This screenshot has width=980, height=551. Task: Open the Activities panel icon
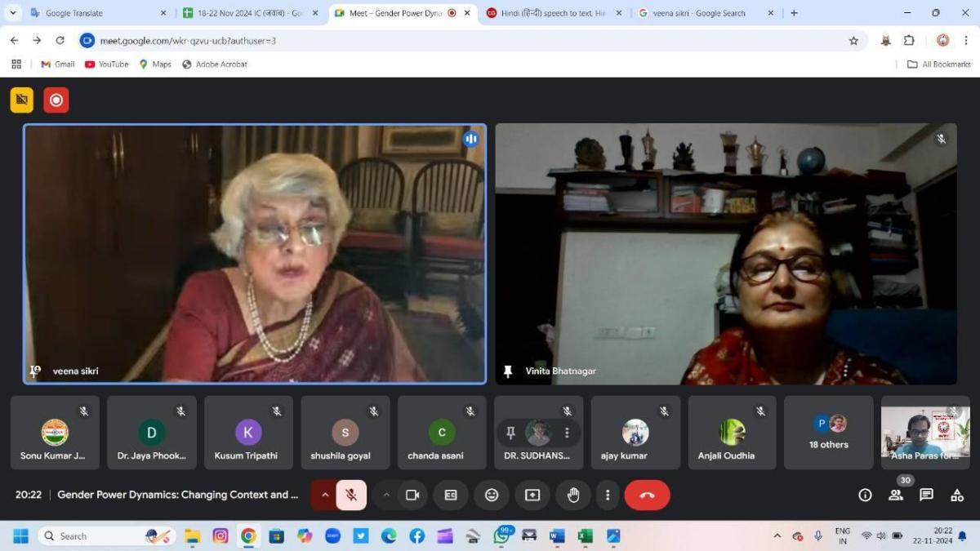957,495
